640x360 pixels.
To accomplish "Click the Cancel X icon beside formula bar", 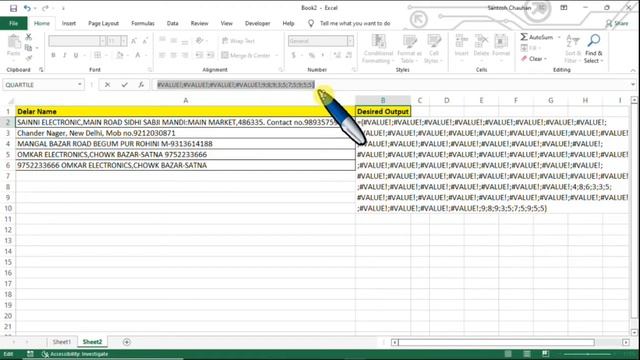I will 107,85.
